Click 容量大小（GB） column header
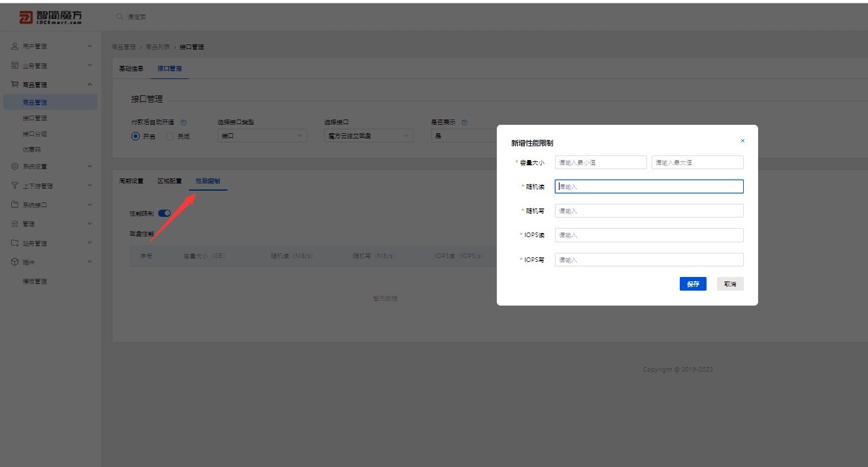This screenshot has width=868, height=467. [204, 256]
